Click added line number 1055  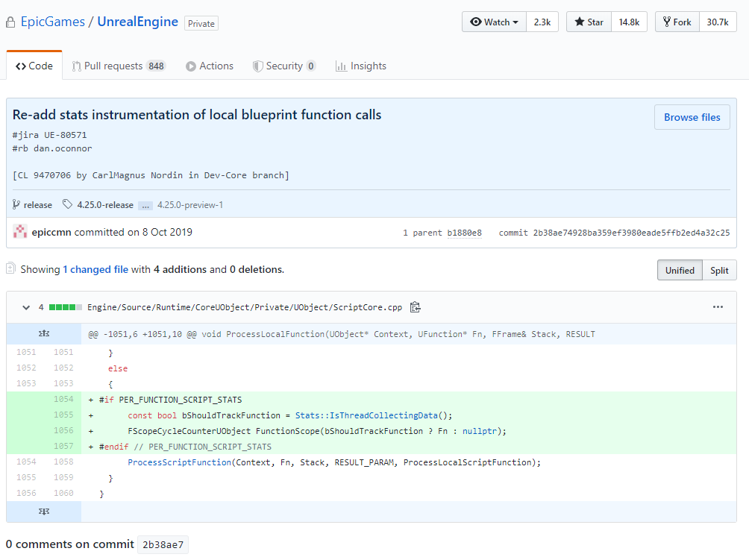[x=63, y=415]
